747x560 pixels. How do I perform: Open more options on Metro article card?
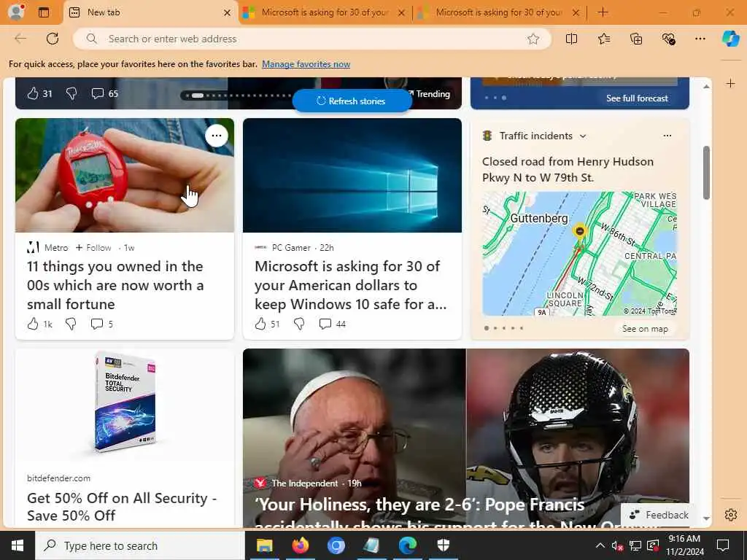[216, 136]
